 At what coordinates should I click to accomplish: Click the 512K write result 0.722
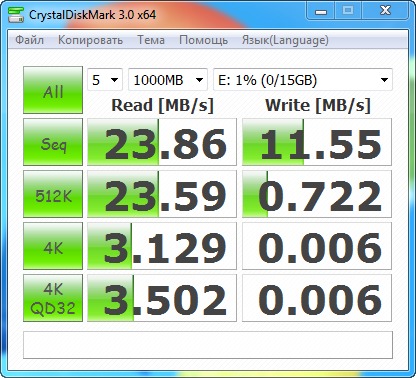point(317,194)
